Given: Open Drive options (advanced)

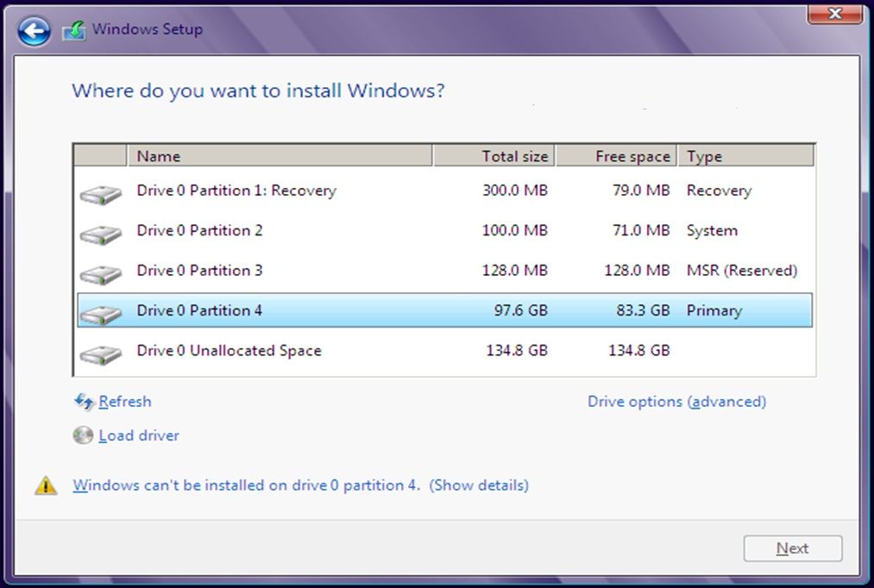Looking at the screenshot, I should pyautogui.click(x=676, y=402).
